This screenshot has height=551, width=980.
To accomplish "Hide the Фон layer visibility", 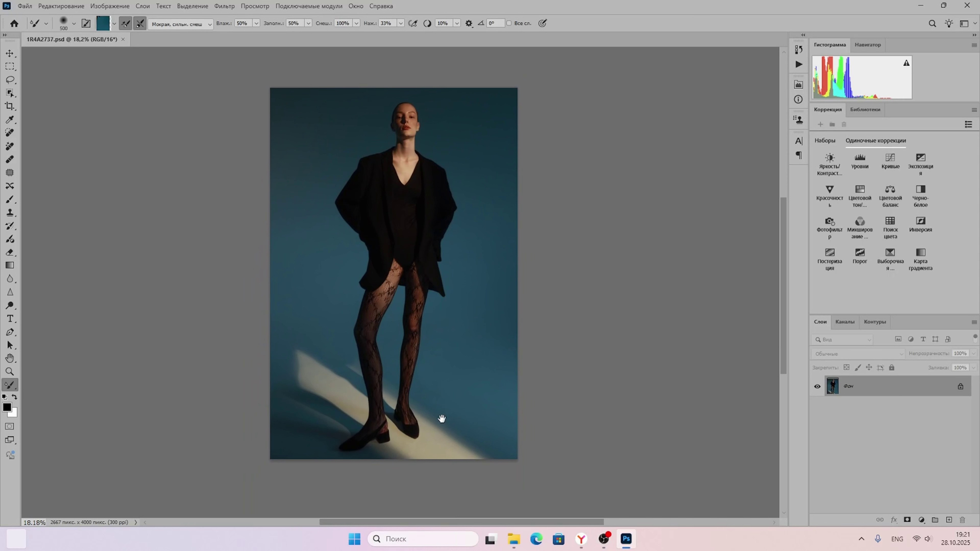I will 817,386.
